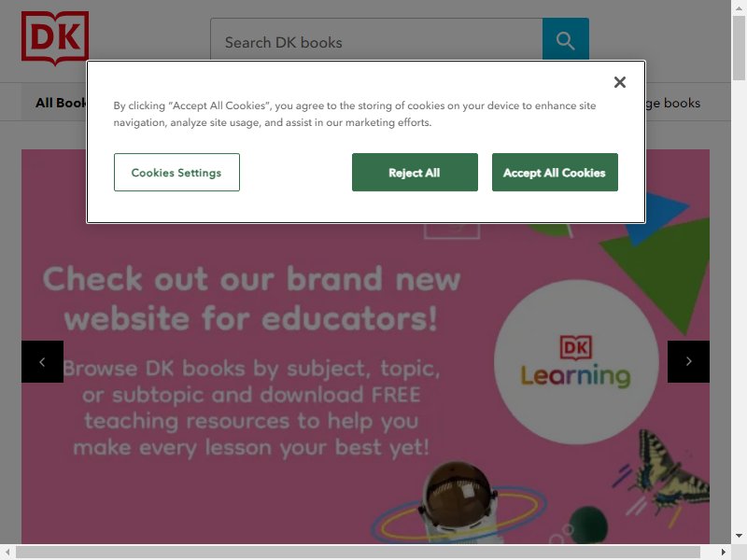Click the horizontal scrollbar left arrow

pyautogui.click(x=7, y=552)
